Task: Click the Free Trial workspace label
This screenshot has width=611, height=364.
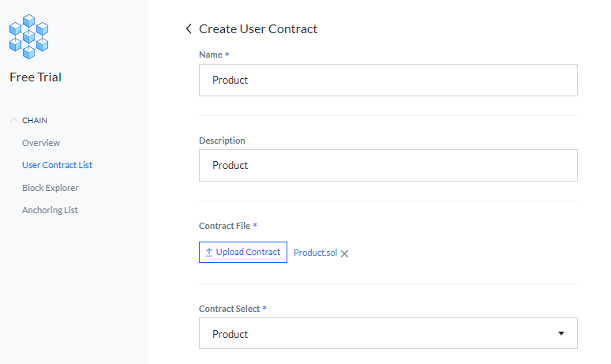Action: 36,77
